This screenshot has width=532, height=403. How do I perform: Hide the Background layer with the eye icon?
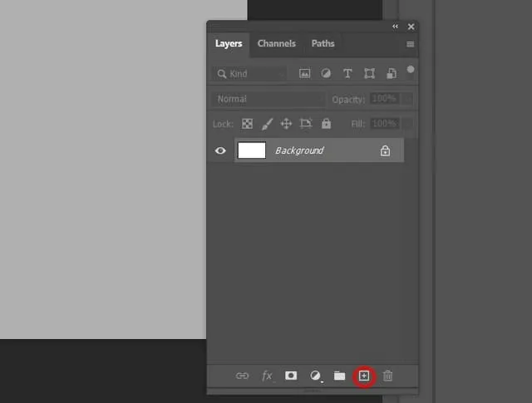coord(220,150)
